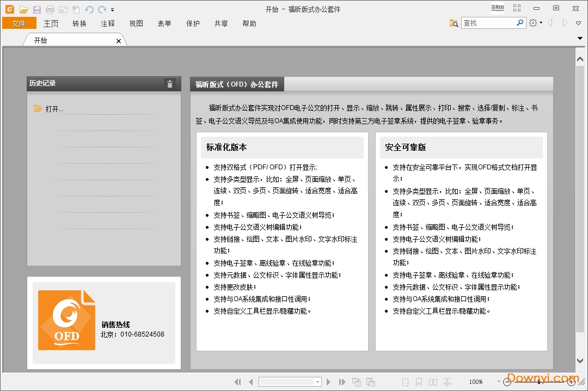Clear history with the trash icon

pyautogui.click(x=170, y=84)
